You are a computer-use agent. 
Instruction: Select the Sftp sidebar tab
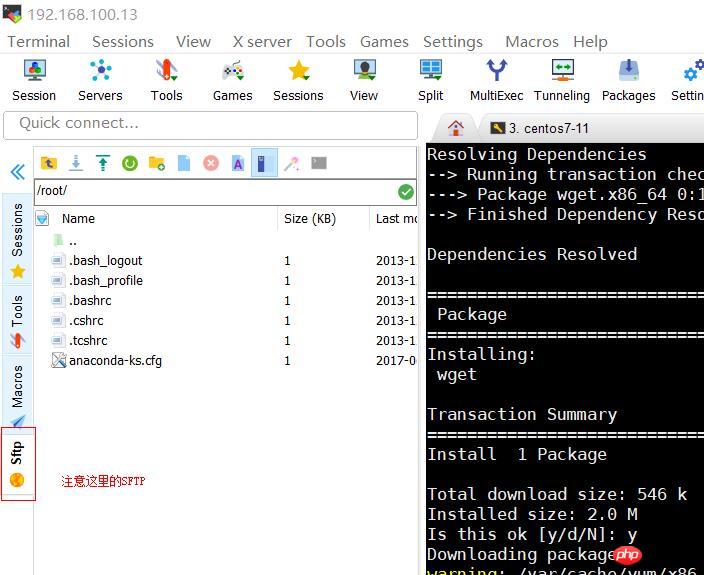point(18,464)
